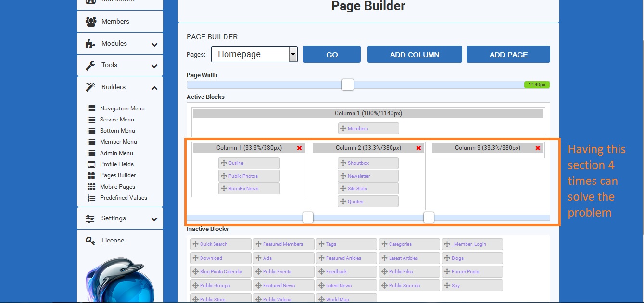Click the License key icon
This screenshot has height=303, width=644.
click(90, 241)
